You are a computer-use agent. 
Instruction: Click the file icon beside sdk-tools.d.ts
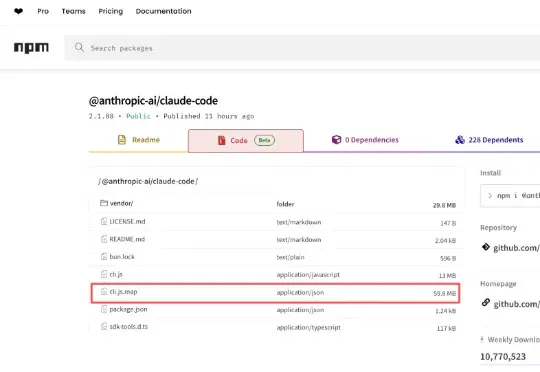coord(104,326)
